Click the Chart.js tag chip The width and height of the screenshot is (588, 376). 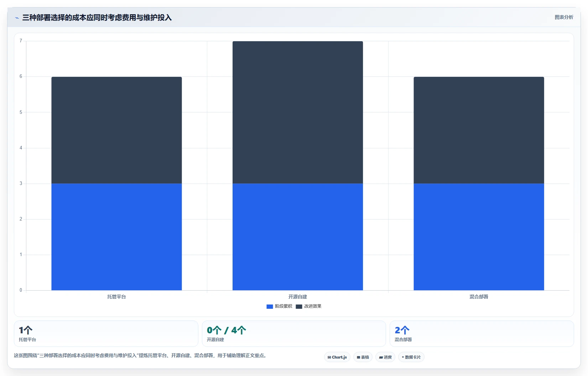[337, 357]
